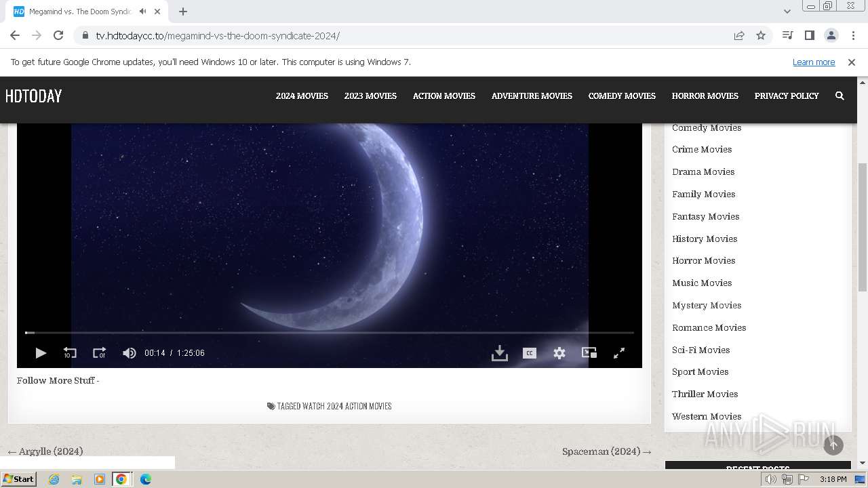Open Sport Movies sidebar category
This screenshot has width=868, height=488.
[x=701, y=372]
